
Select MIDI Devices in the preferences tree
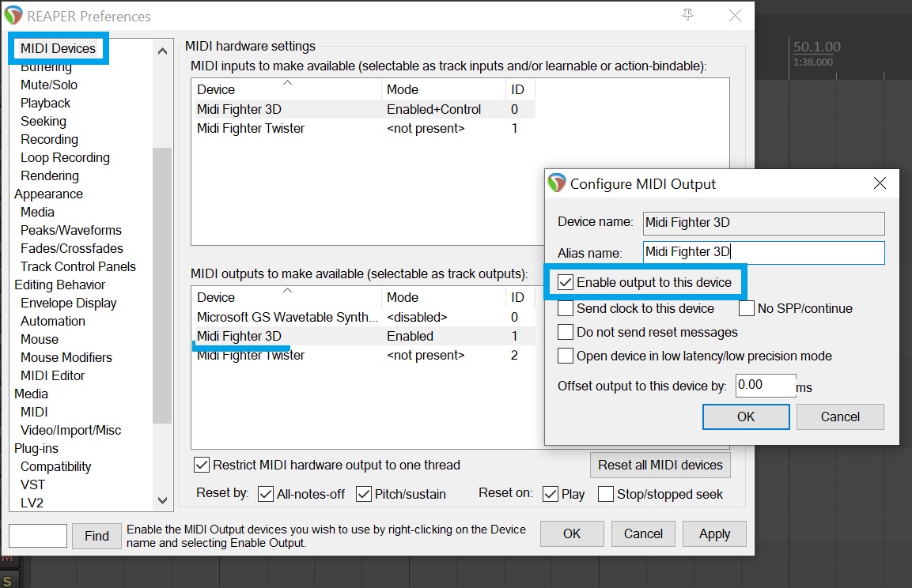[58, 48]
